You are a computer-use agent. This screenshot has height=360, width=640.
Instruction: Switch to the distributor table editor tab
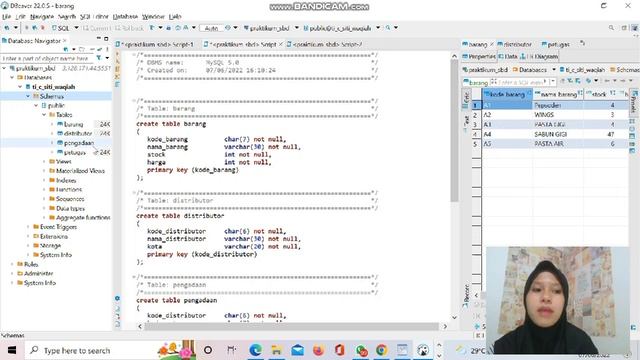[515, 44]
